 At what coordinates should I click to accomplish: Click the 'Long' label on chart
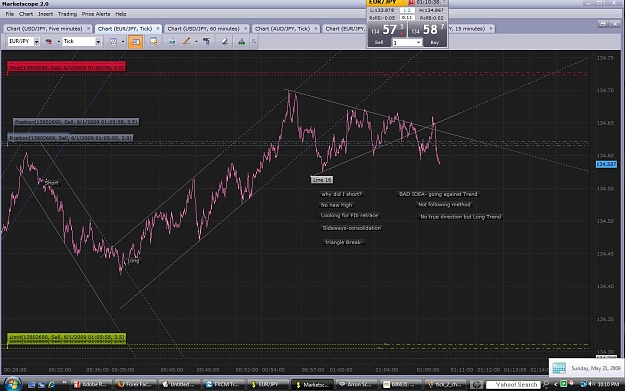134,261
